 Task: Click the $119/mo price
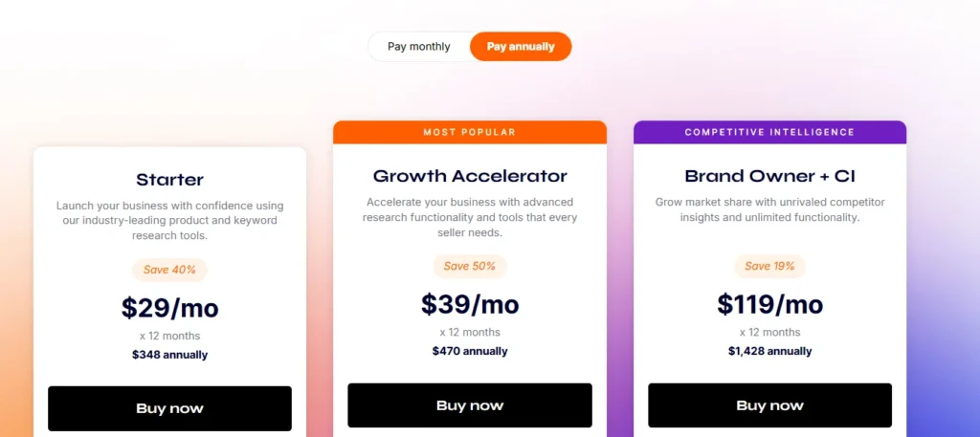769,304
